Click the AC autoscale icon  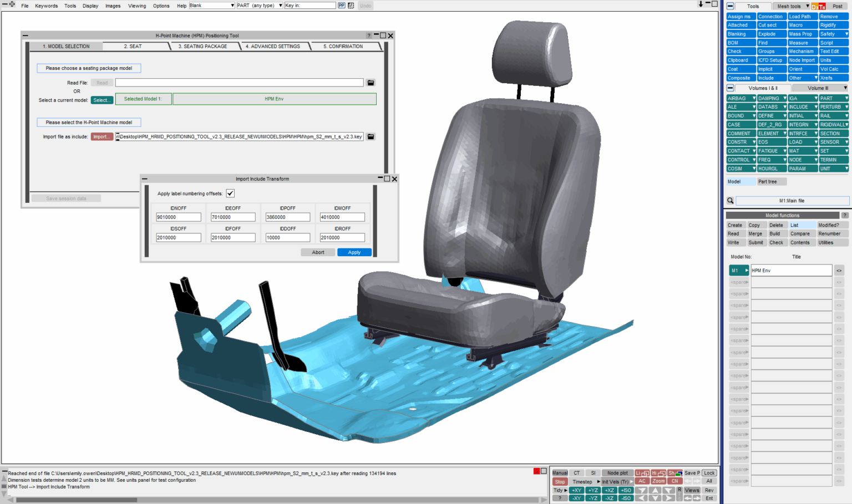[642, 481]
